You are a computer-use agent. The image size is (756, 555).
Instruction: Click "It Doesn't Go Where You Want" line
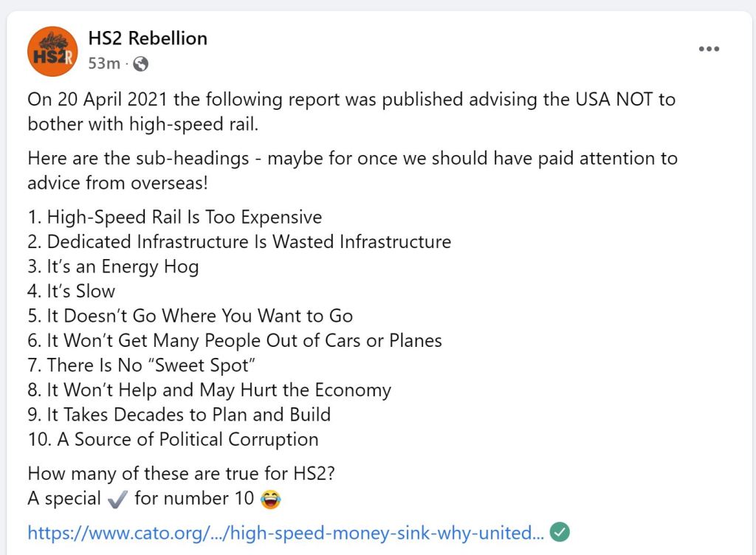tap(190, 316)
